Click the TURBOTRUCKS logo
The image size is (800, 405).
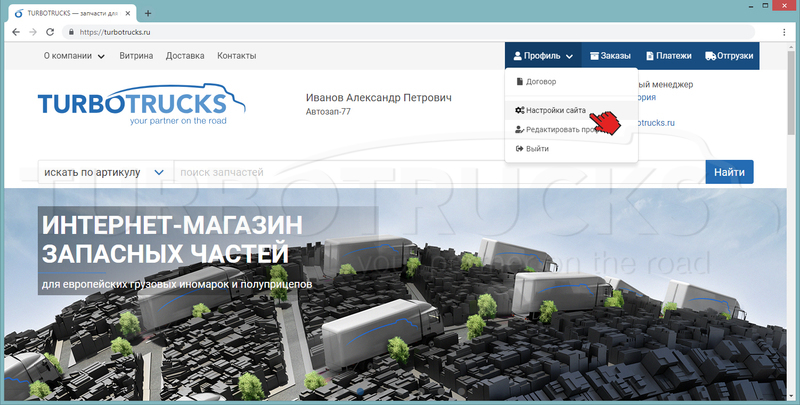(141, 104)
